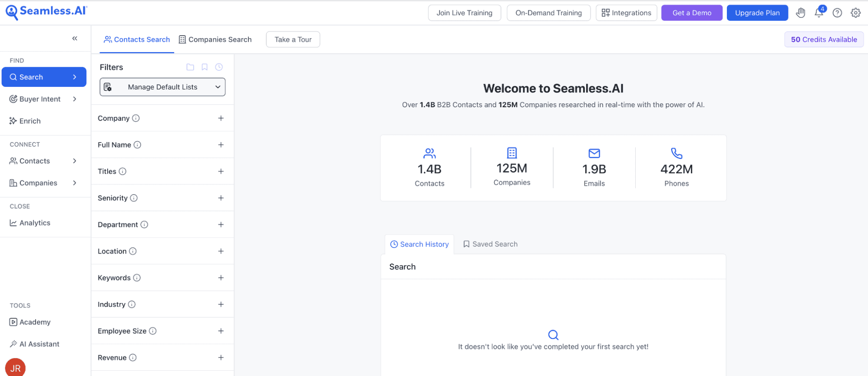Click the folder icon in Filters header

(x=190, y=67)
